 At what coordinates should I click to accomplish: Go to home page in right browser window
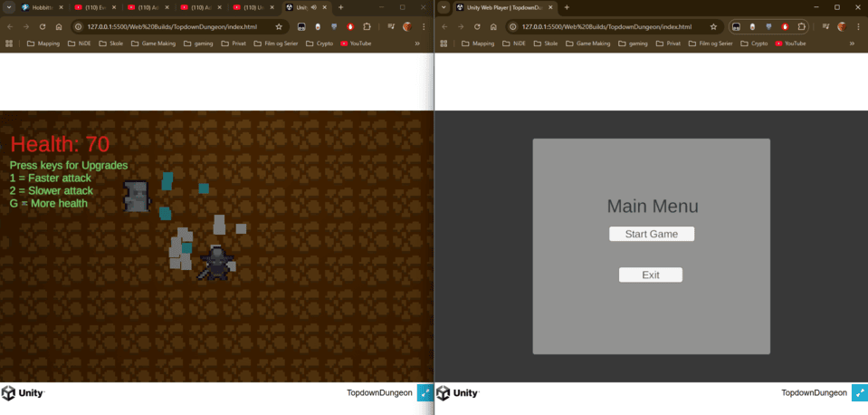[492, 26]
